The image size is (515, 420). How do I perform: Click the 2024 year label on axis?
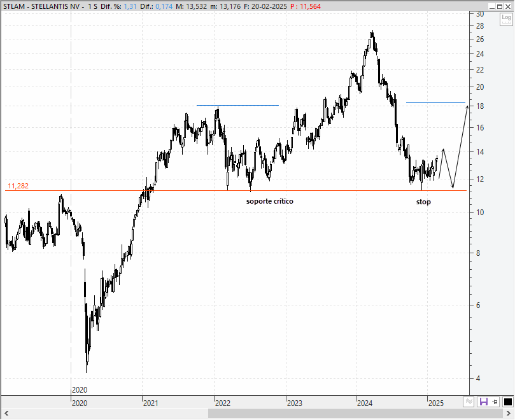[365, 403]
